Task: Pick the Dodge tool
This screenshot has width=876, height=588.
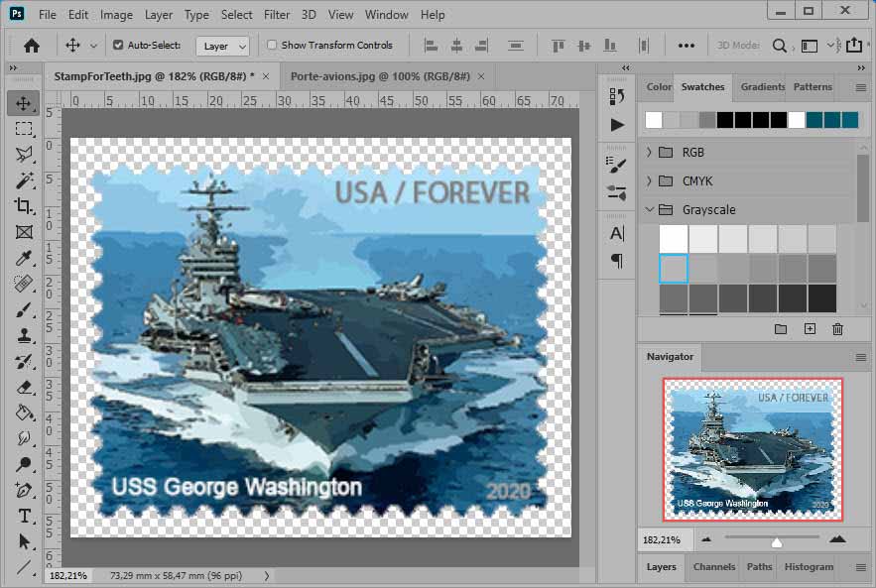Action: 24,464
